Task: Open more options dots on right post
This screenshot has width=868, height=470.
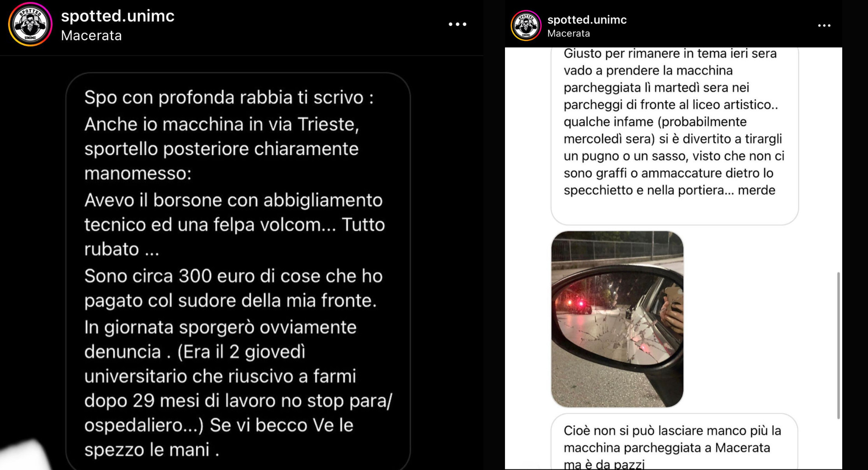Action: tap(824, 26)
